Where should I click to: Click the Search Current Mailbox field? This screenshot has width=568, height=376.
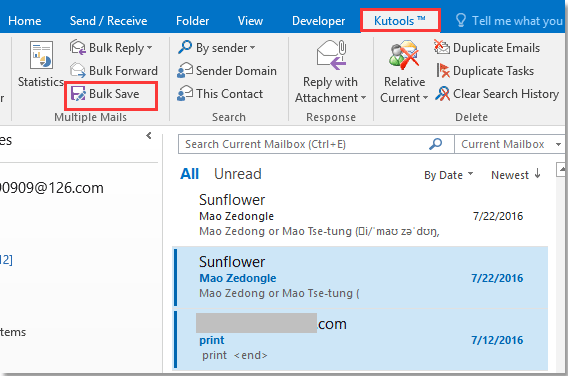point(304,144)
